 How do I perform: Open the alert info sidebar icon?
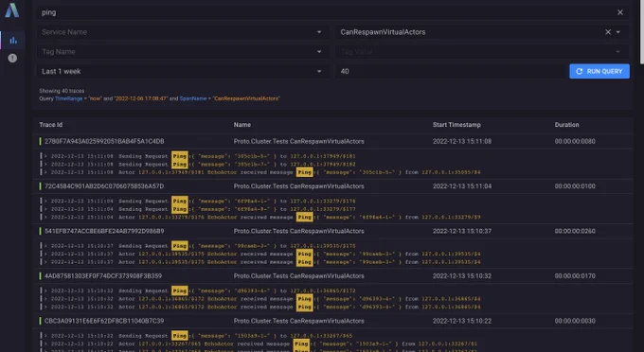(x=12, y=59)
